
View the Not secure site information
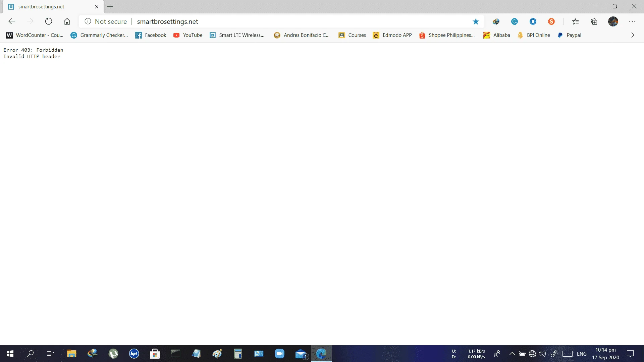106,21
